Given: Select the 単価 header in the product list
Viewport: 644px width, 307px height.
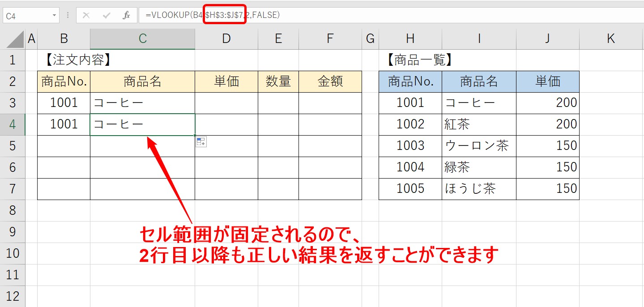Looking at the screenshot, I should [547, 81].
